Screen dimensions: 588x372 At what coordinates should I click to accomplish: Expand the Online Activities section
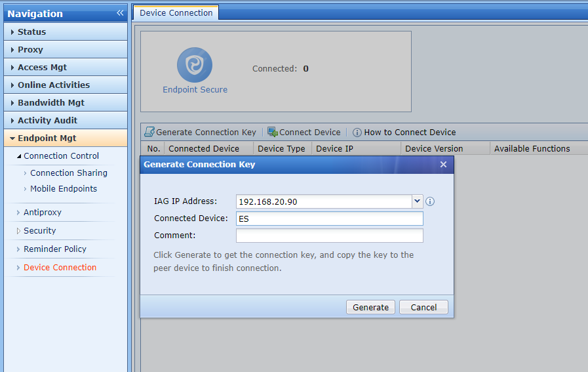click(x=66, y=85)
